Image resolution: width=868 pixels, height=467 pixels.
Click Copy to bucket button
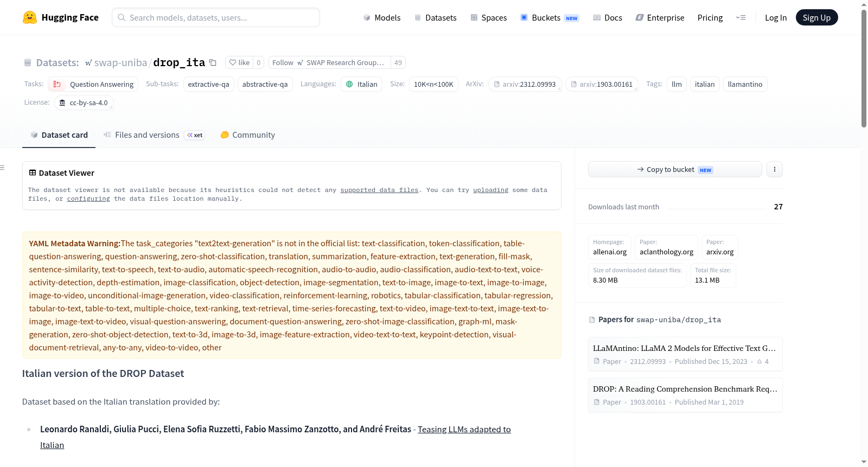pos(675,169)
